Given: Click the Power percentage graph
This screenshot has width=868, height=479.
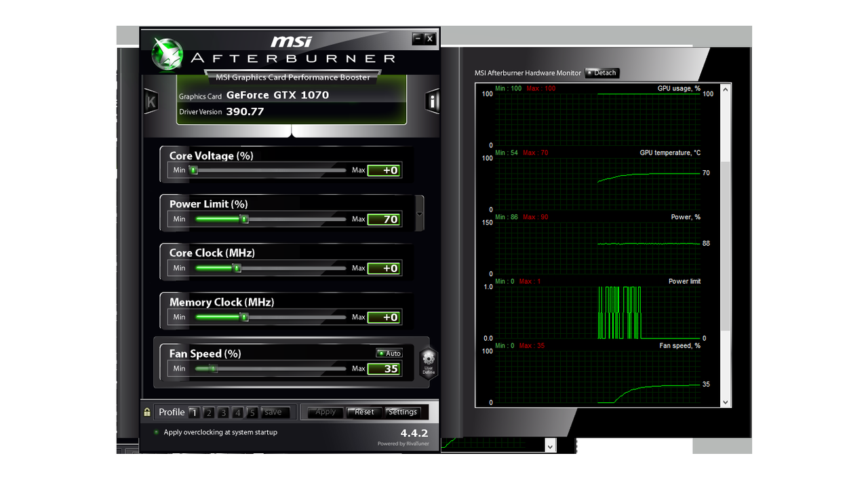Looking at the screenshot, I should pyautogui.click(x=597, y=248).
